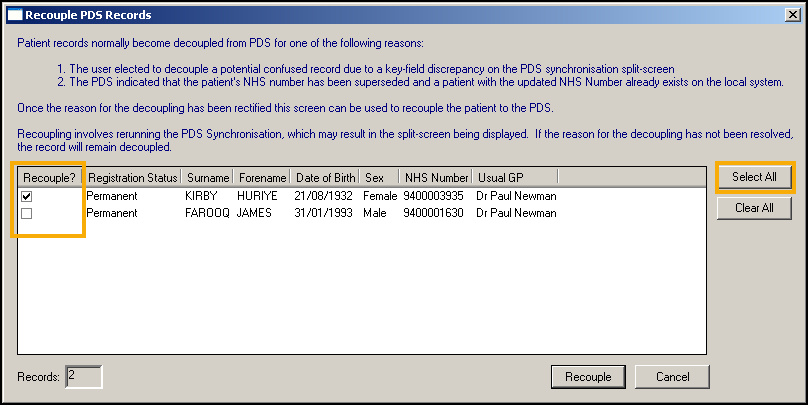Uncheck the Recouple checkbox for KIRBY
The height and width of the screenshot is (405, 808).
[x=26, y=196]
